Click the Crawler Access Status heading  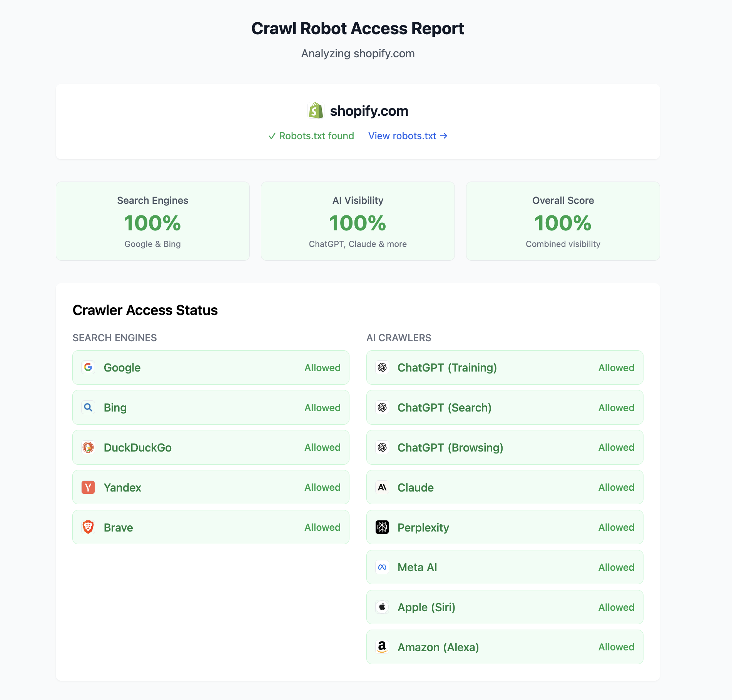click(x=145, y=310)
